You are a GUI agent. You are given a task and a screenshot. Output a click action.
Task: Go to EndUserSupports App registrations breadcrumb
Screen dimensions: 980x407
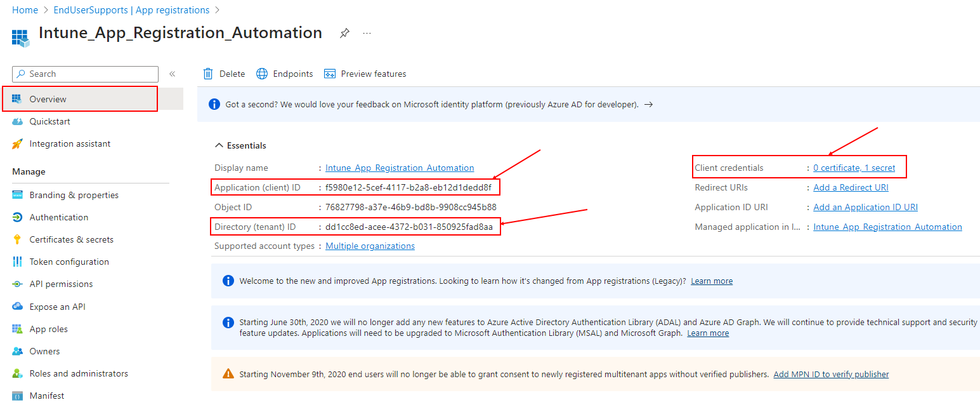131,10
